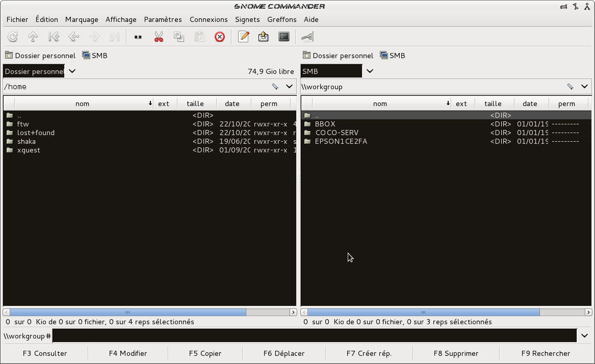This screenshot has height=364, width=595.
Task: Click the F6 Déplacer button
Action: pos(284,353)
